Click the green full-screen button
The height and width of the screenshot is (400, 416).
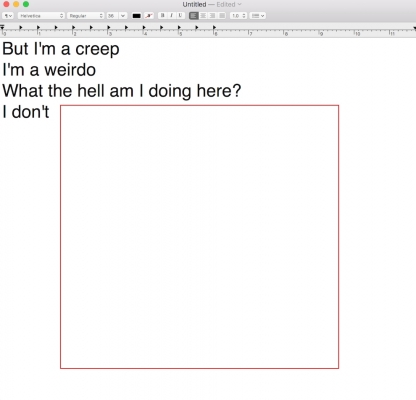coord(26,4)
